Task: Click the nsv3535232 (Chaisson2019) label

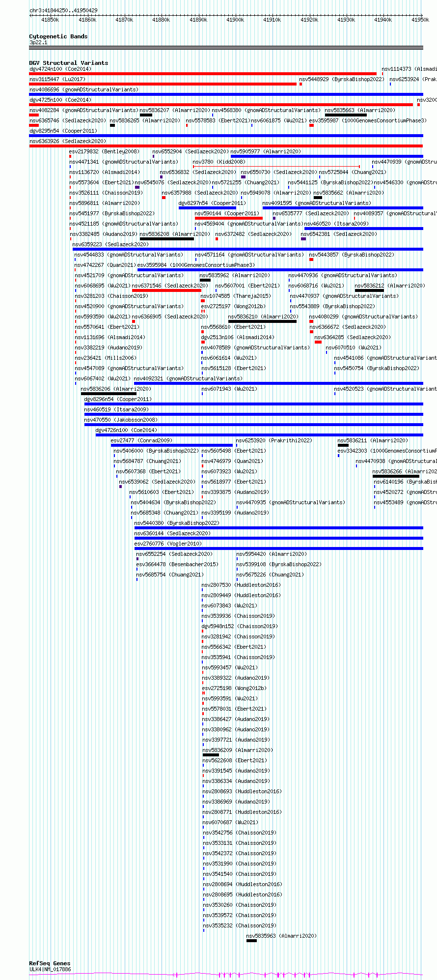Action: (240, 925)
